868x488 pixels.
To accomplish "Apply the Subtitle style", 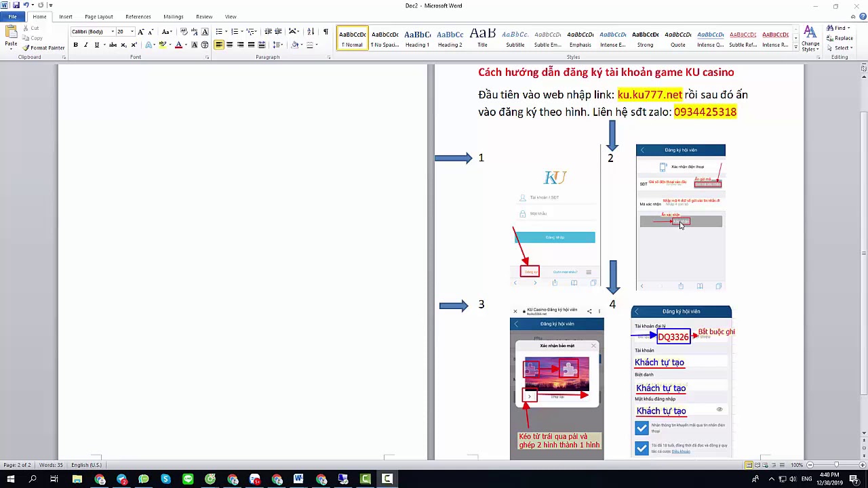I will click(x=515, y=38).
